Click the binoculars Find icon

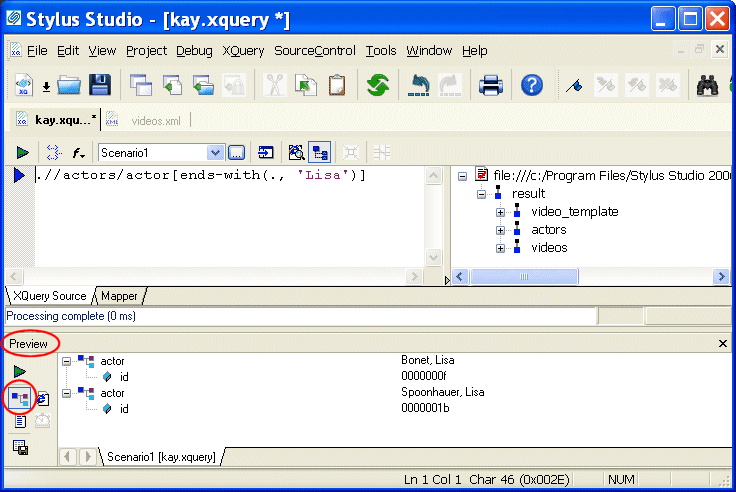click(x=709, y=86)
